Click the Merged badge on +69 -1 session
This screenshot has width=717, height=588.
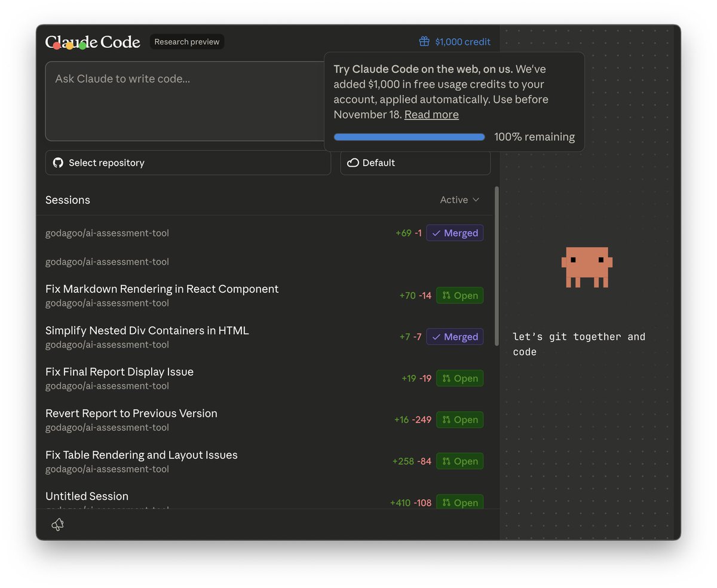point(455,233)
